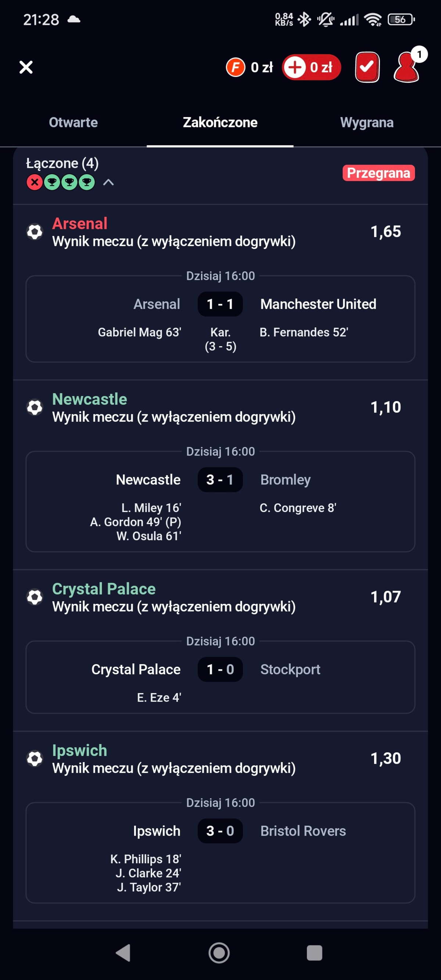
Task: Open the Wygrana tab
Action: coord(366,123)
